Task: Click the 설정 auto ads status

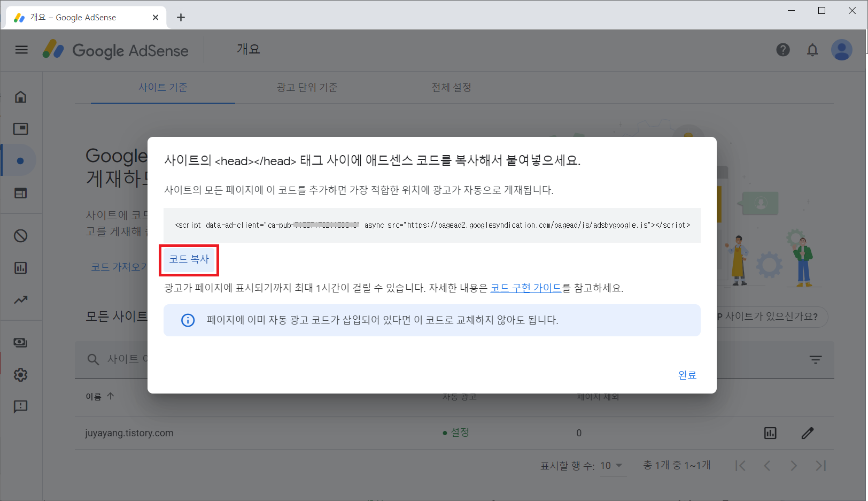Action: click(x=456, y=432)
